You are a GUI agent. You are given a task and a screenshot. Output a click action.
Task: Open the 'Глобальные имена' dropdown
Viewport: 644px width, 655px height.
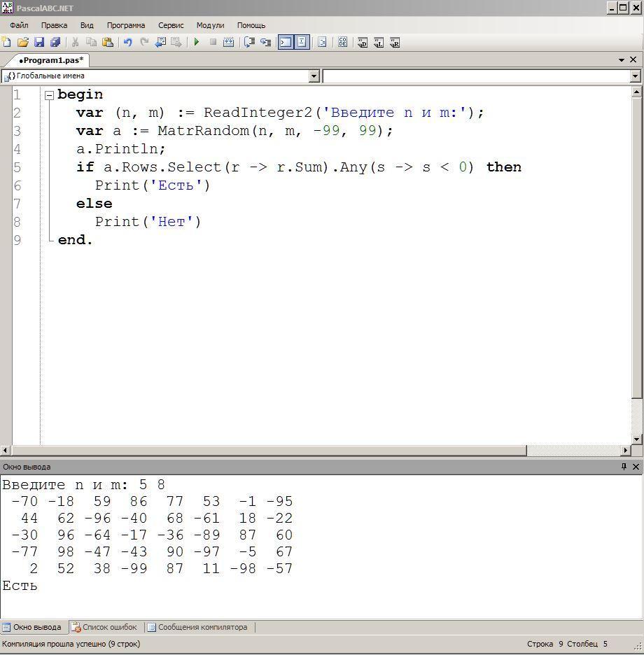[x=314, y=76]
